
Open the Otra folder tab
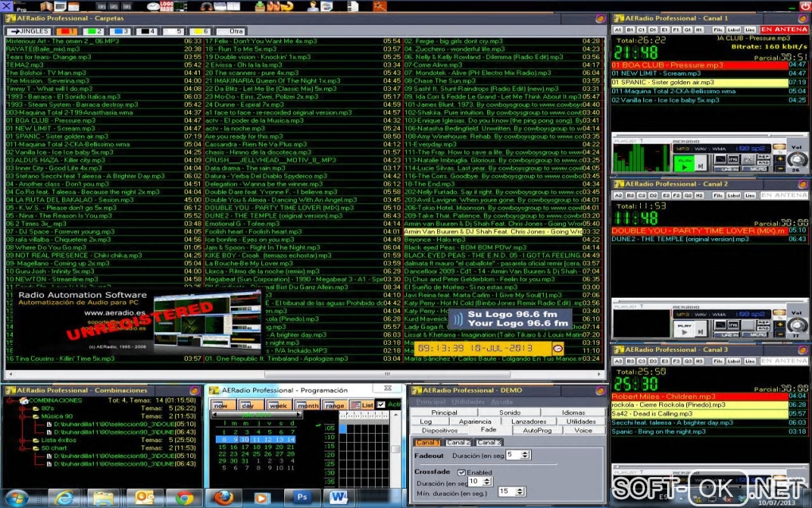[x=232, y=31]
